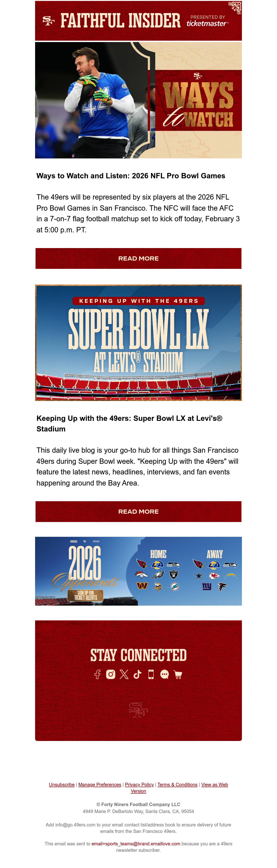Image resolution: width=277 pixels, height=868 pixels.
Task: Open the chat bubble icon
Action: 164,674
